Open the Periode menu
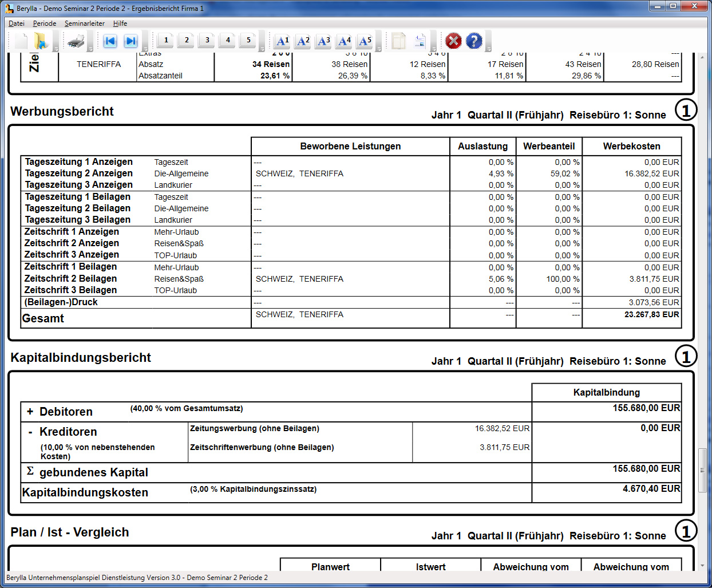 45,23
